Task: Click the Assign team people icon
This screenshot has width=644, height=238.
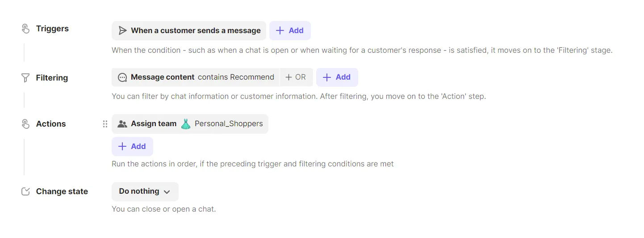Action: coord(122,124)
